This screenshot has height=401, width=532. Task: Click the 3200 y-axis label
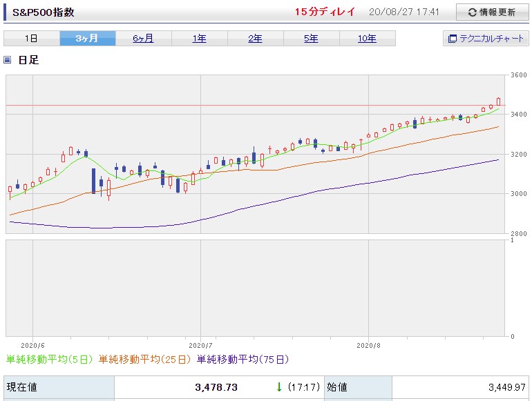coord(519,154)
